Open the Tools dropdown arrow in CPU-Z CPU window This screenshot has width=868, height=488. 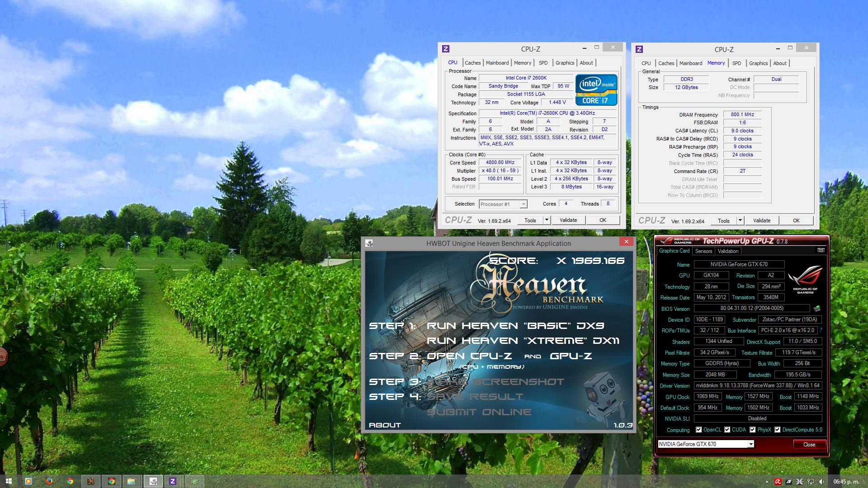click(x=546, y=220)
